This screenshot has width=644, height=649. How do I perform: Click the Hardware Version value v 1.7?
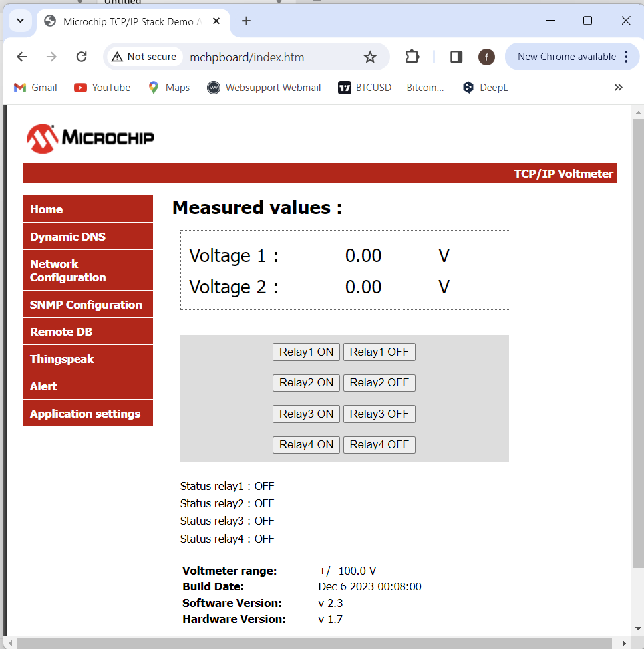coord(331,620)
